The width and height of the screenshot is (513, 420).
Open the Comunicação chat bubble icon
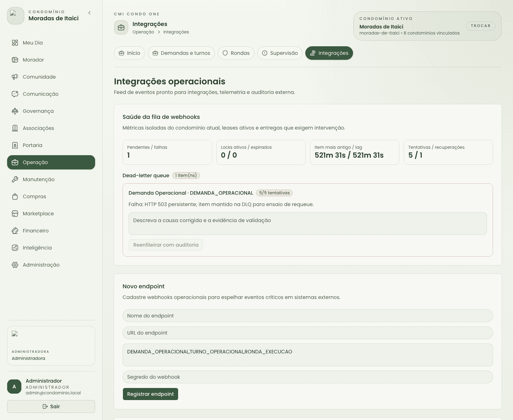tap(15, 94)
